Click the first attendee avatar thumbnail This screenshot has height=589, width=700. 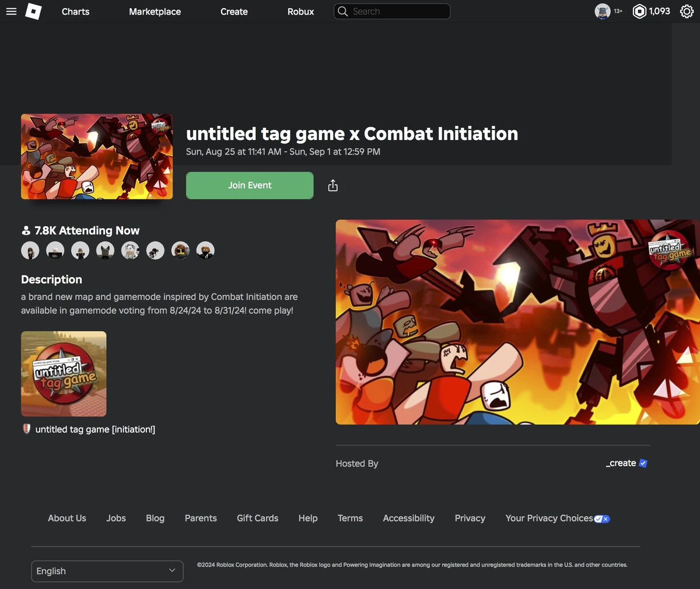click(x=30, y=250)
